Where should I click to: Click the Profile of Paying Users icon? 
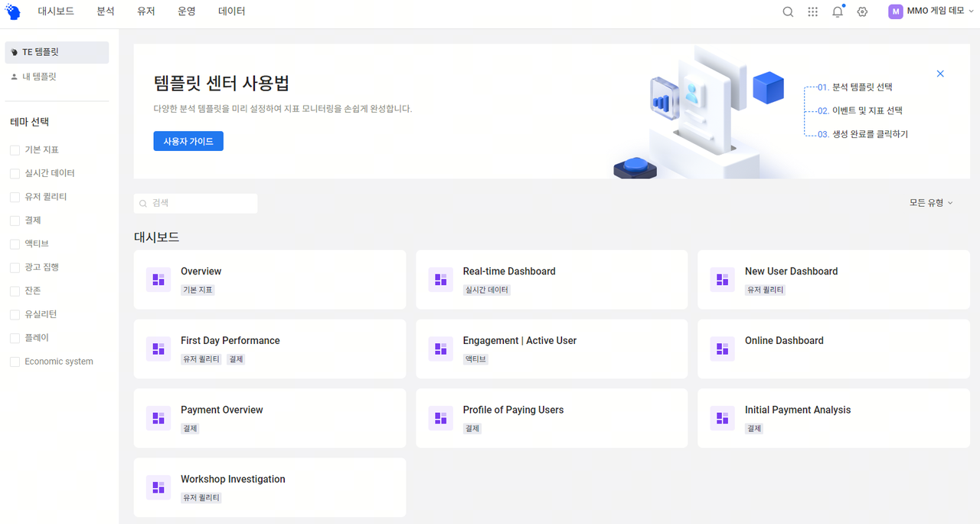[440, 418]
